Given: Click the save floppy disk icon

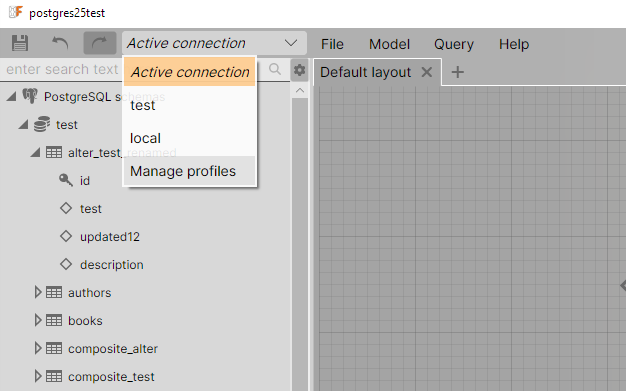Looking at the screenshot, I should [x=20, y=43].
